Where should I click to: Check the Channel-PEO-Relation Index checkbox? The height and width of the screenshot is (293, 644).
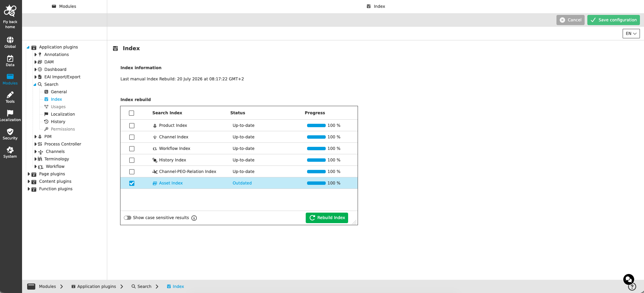pyautogui.click(x=132, y=172)
